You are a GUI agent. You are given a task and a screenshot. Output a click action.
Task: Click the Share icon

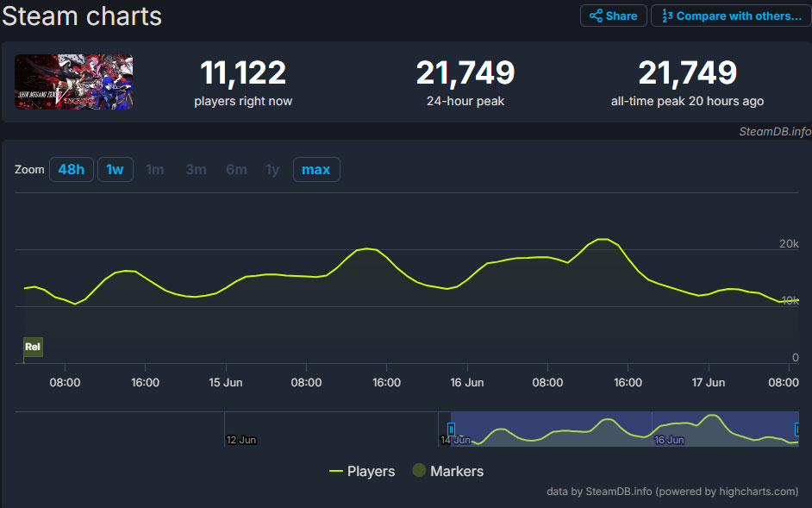597,16
